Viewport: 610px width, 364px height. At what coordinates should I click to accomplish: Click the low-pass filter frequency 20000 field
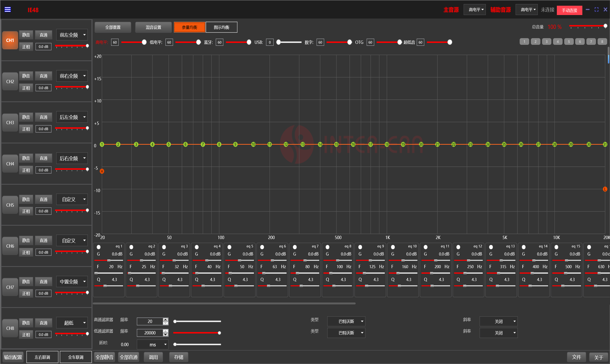coord(150,333)
